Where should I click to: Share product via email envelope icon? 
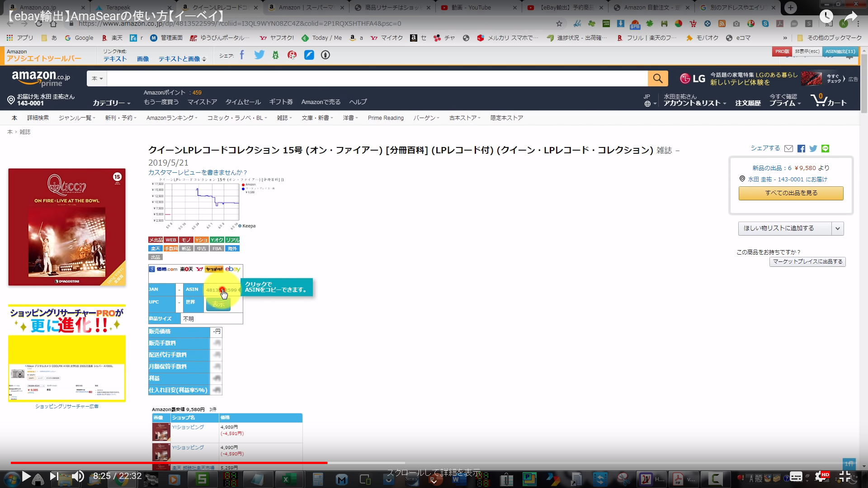(788, 148)
